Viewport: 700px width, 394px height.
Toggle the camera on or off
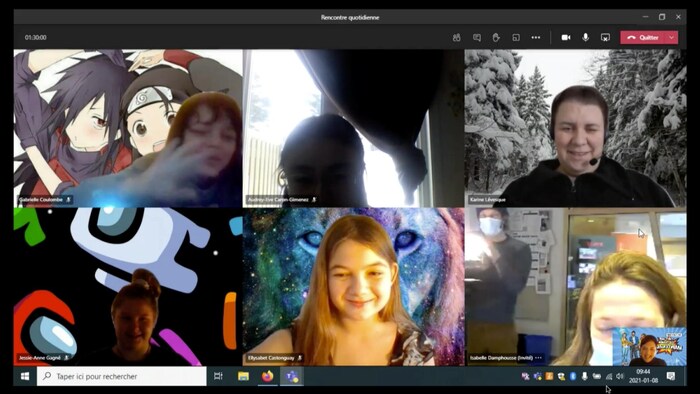pos(566,37)
